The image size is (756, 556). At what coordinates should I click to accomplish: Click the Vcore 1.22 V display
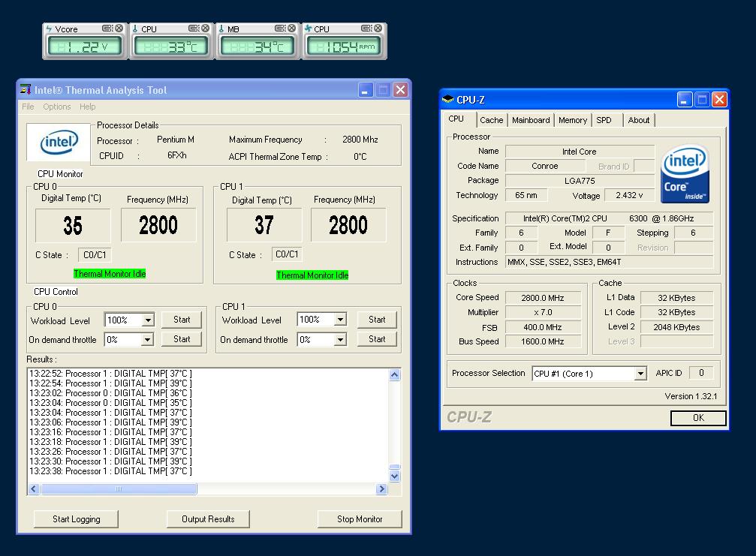84,47
